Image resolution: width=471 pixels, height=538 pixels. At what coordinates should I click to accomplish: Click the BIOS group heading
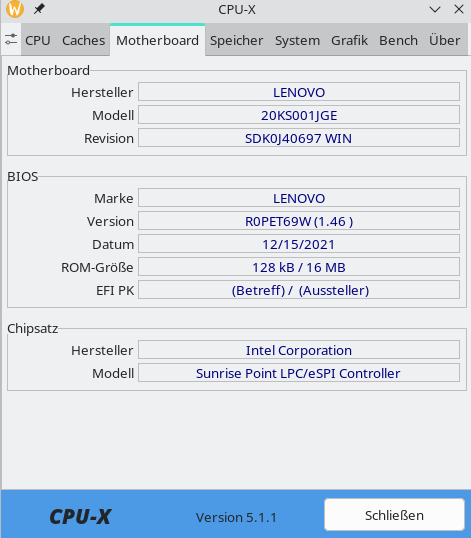click(x=23, y=176)
